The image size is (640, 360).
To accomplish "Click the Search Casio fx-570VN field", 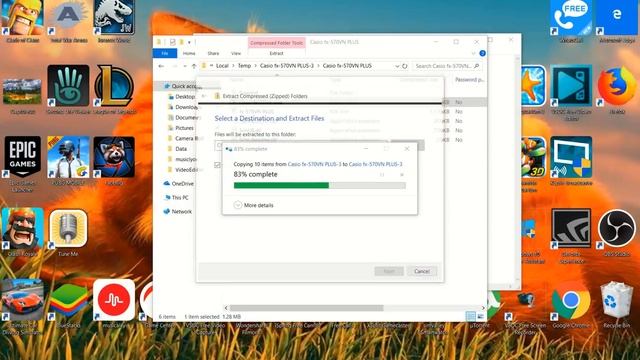I will (447, 66).
